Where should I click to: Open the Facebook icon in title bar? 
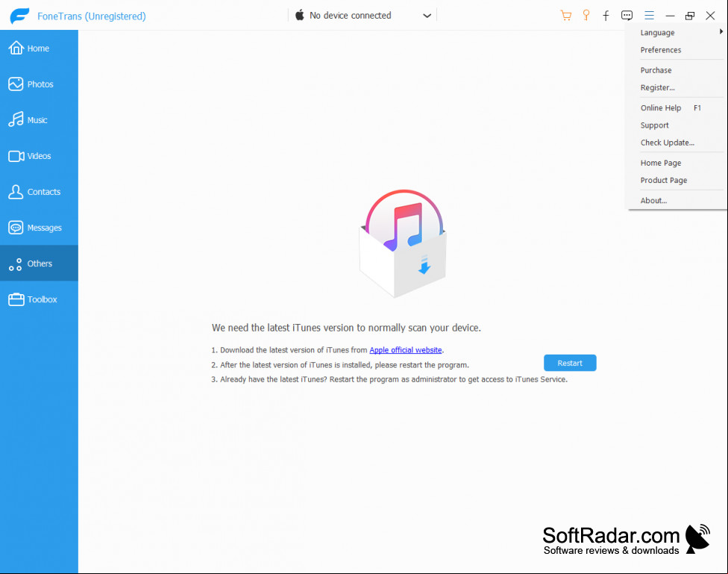(x=606, y=16)
